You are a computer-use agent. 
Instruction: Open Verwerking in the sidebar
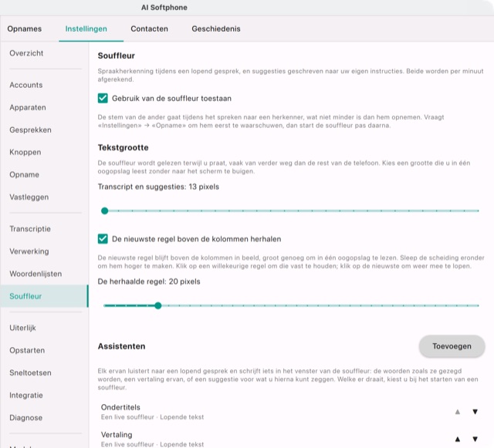point(44,251)
